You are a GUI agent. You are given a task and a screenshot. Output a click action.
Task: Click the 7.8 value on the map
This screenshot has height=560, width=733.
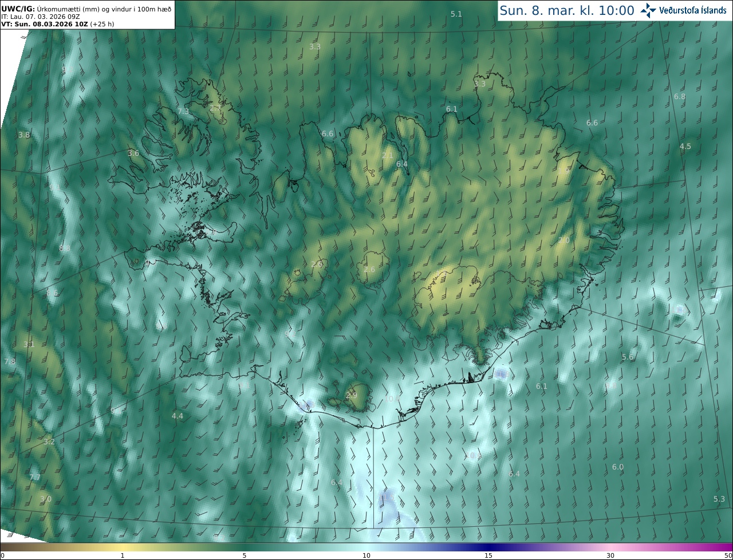[10, 362]
